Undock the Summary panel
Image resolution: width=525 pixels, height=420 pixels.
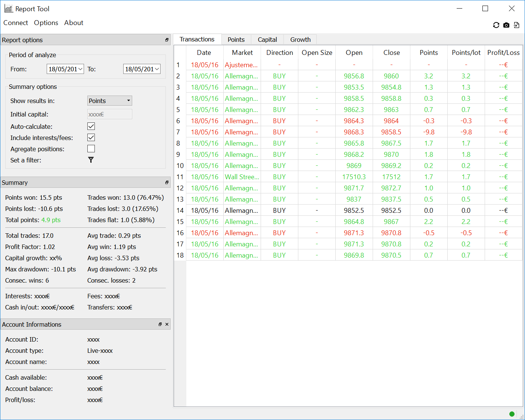pyautogui.click(x=167, y=183)
